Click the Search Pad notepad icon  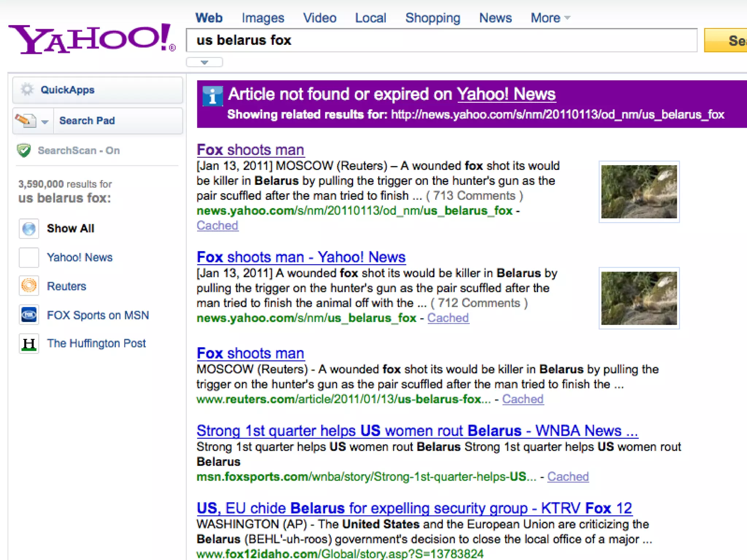click(25, 120)
